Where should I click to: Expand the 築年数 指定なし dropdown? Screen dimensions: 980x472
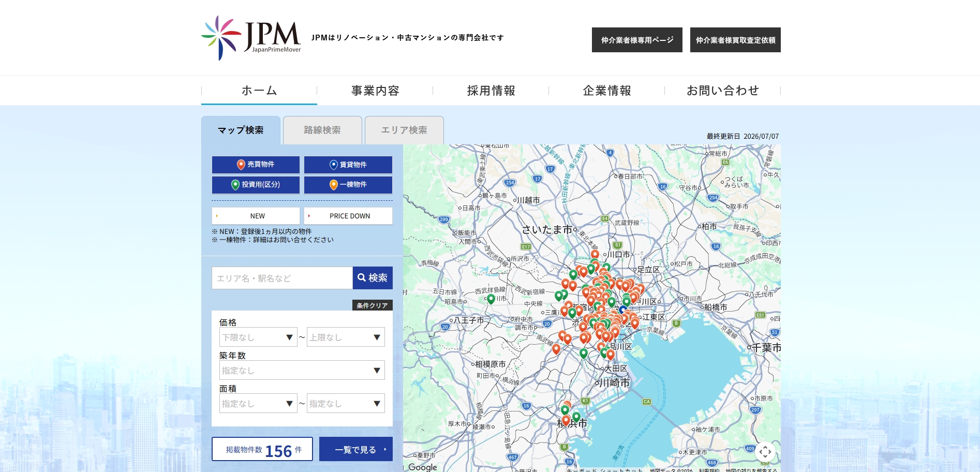pyautogui.click(x=302, y=370)
